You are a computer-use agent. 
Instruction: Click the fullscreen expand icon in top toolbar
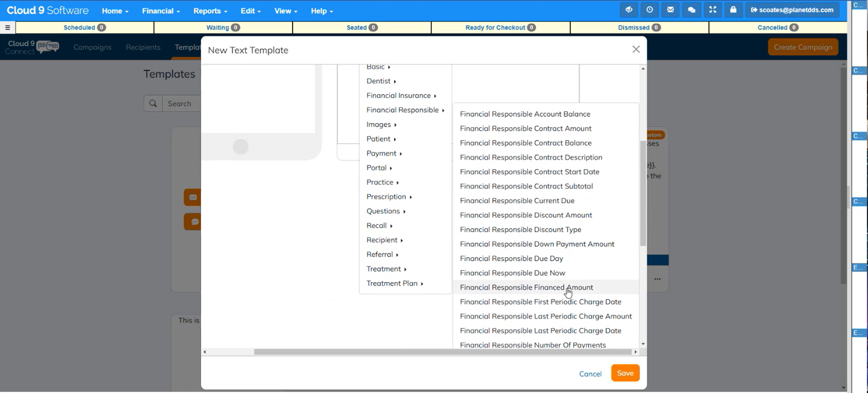[x=712, y=10]
